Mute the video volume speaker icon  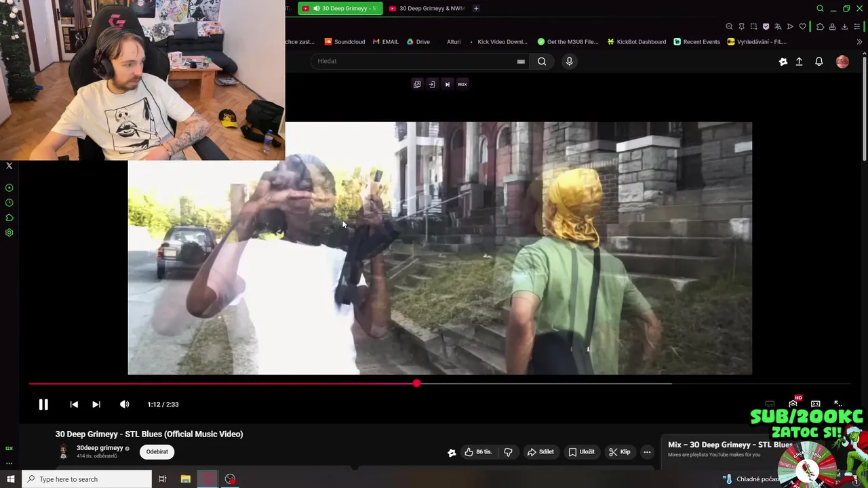click(125, 405)
